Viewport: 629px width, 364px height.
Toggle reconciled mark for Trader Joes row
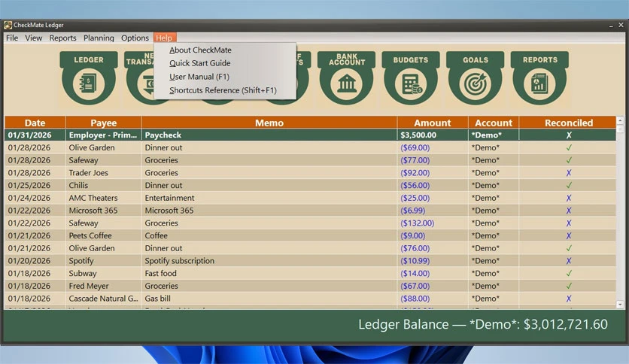pos(568,173)
